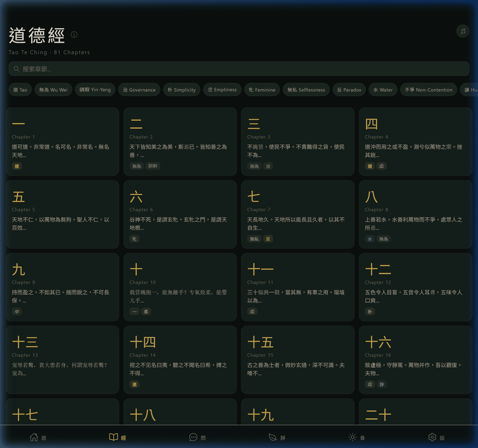The height and width of the screenshot is (448, 478).
Task: Select the book 經 tab icon
Action: pos(114,437)
